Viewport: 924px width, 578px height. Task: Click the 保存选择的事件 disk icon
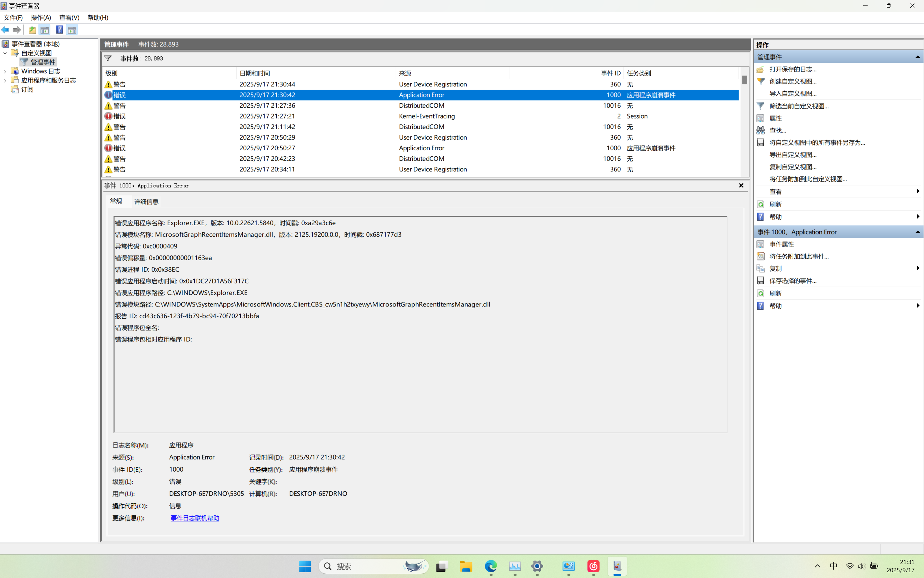[761, 281]
